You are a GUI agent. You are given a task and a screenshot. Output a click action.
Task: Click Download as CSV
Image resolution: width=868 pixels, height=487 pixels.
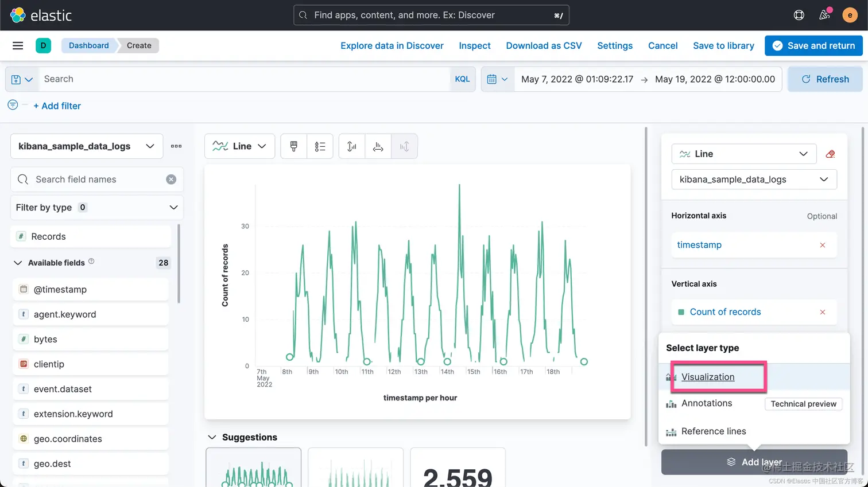pyautogui.click(x=544, y=45)
